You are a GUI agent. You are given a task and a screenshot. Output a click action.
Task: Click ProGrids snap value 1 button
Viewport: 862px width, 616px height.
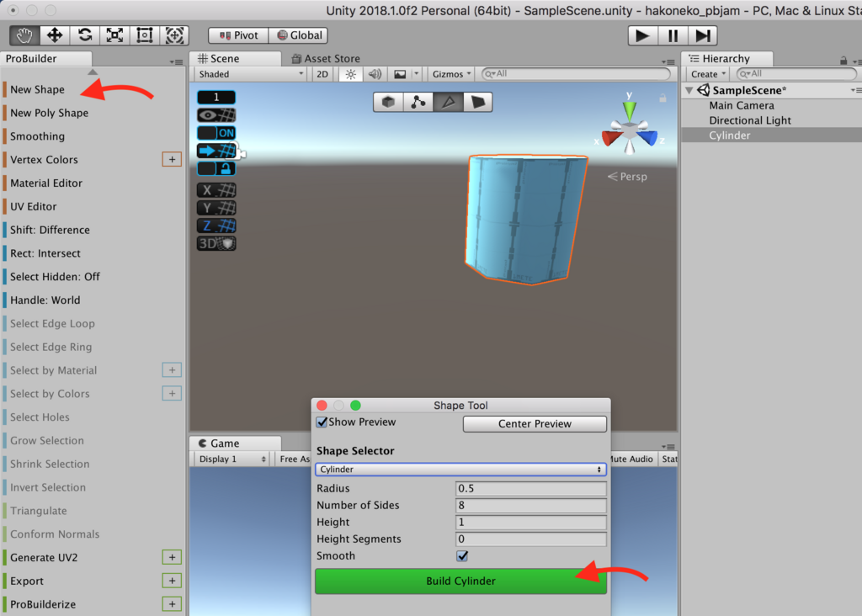216,98
